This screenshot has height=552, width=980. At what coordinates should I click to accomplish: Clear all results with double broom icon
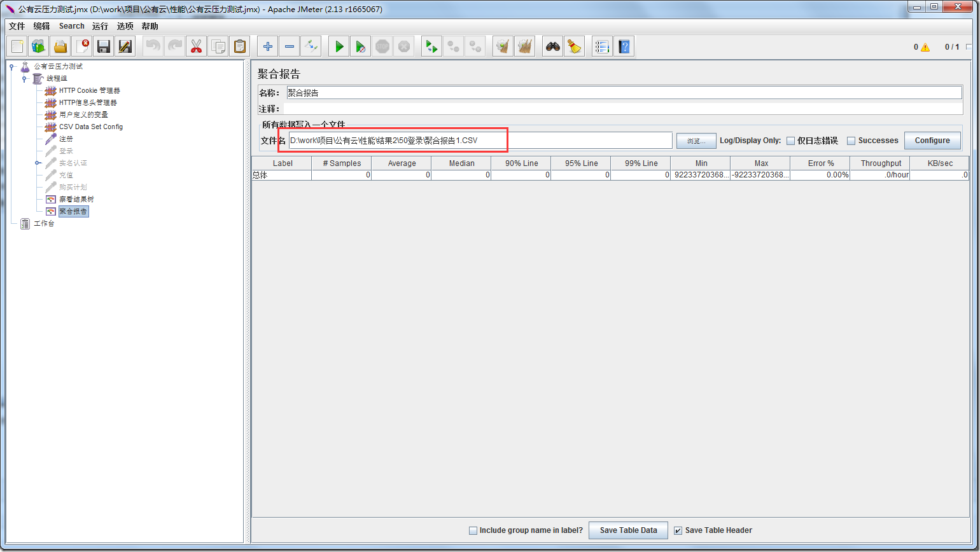click(x=524, y=46)
